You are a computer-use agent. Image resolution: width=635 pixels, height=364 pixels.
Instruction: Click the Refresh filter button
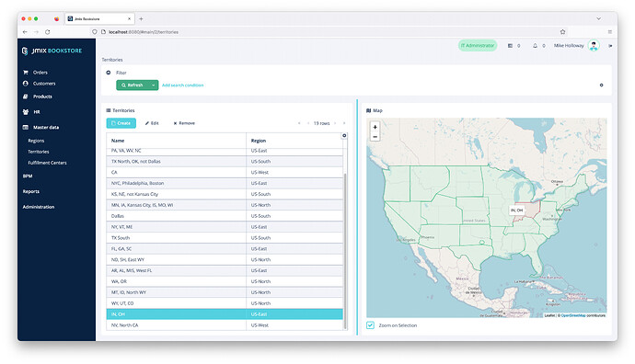point(133,85)
